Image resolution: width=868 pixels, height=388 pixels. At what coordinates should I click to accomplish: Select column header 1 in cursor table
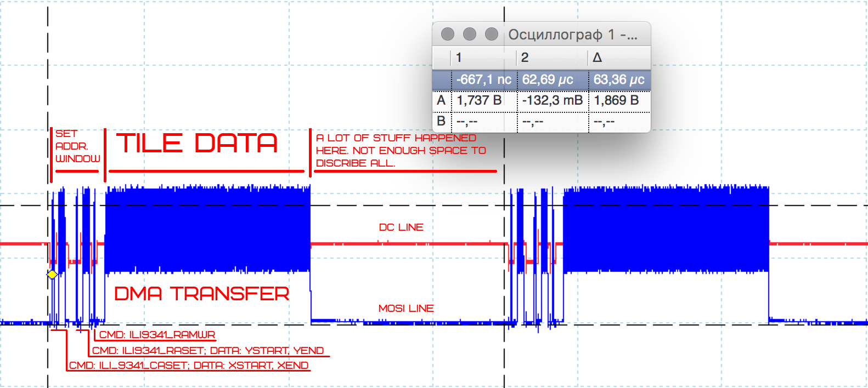pos(459,58)
